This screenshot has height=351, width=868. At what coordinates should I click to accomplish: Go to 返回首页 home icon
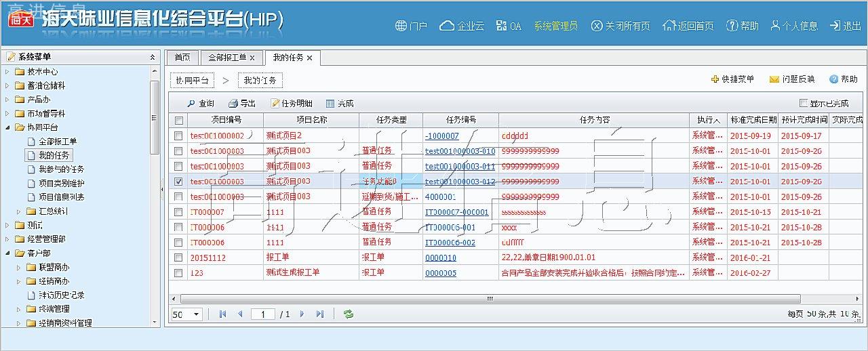tap(669, 26)
